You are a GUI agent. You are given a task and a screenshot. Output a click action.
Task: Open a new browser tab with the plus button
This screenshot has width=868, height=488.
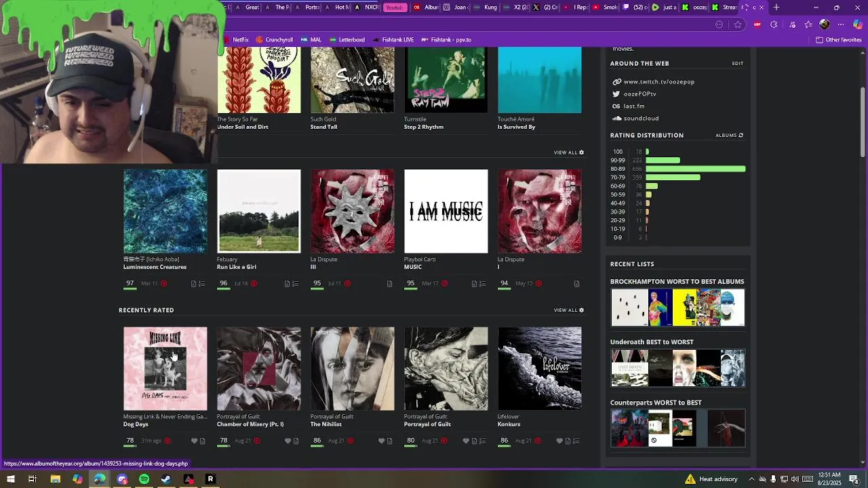tap(776, 7)
